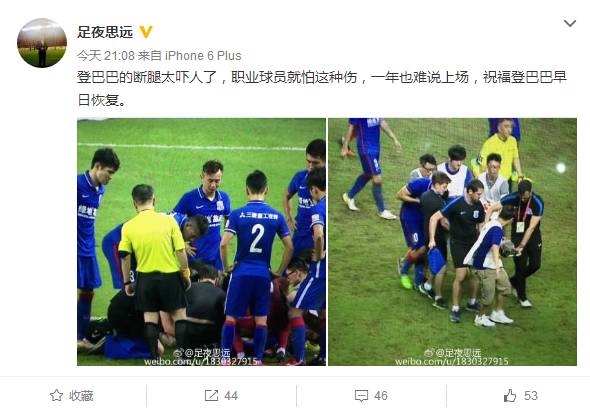Open the post options chevron menu

pyautogui.click(x=570, y=24)
